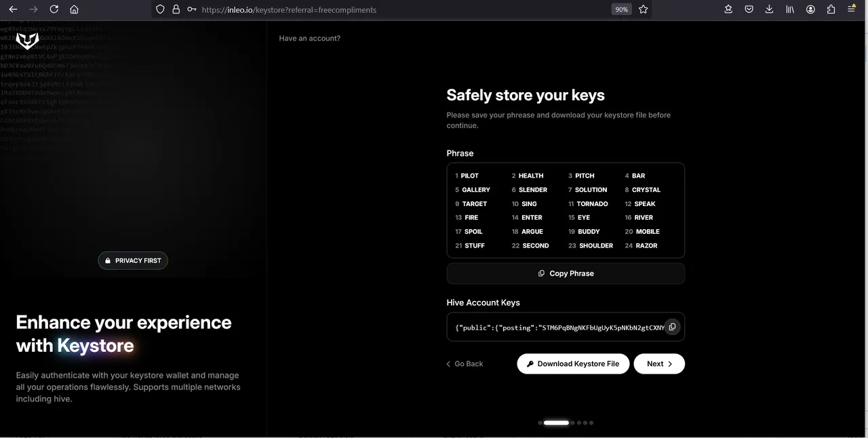
Task: Click phrase word 17 SPOIL
Action: click(469, 232)
